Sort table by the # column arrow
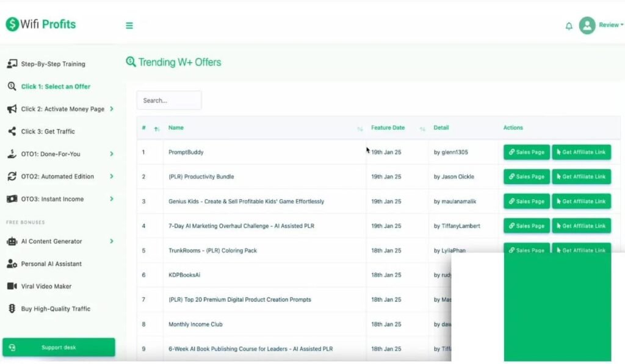This screenshot has height=364, width=625. [x=157, y=129]
